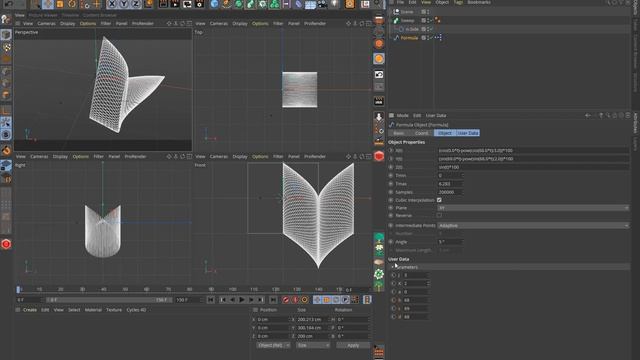Click the Play Forwards button

(242, 300)
